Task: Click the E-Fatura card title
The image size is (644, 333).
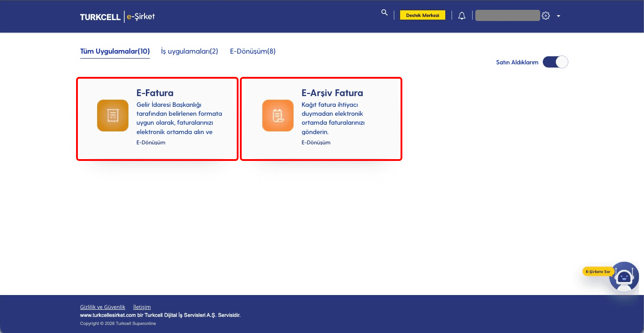Action: click(x=155, y=93)
